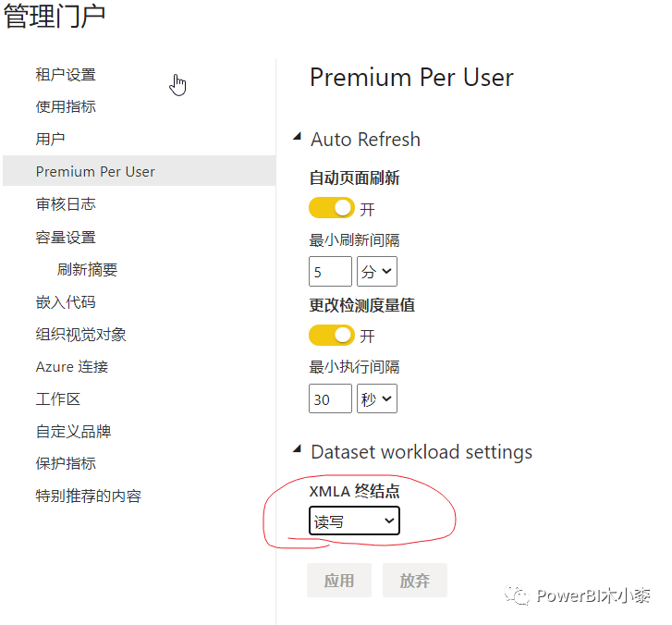
Task: Open the 刷新摘要 sub-item
Action: click(x=88, y=270)
